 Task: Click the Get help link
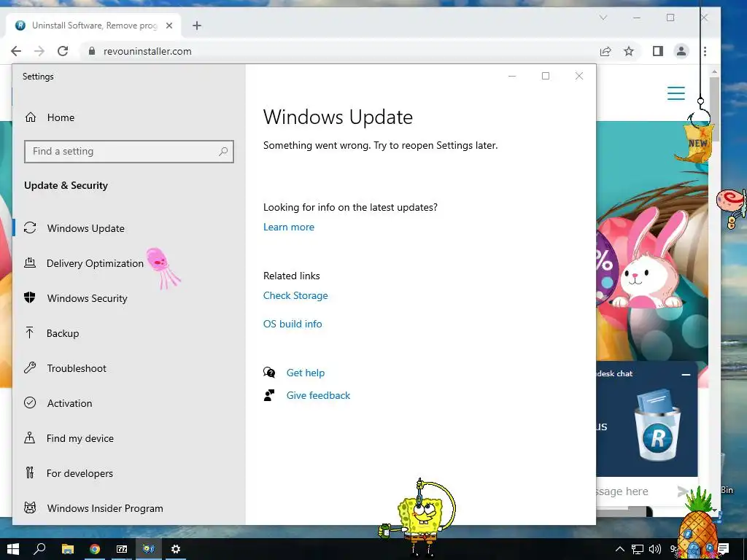[x=306, y=373]
